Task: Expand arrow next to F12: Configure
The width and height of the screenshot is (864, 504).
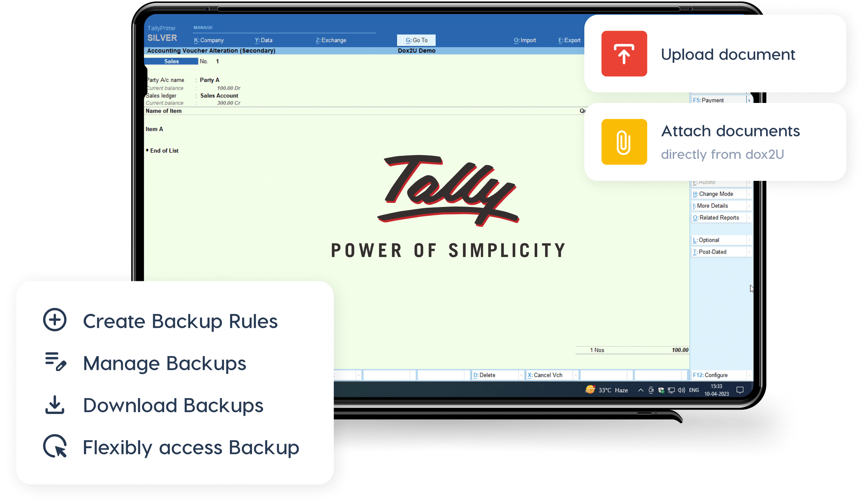Action: (x=749, y=375)
